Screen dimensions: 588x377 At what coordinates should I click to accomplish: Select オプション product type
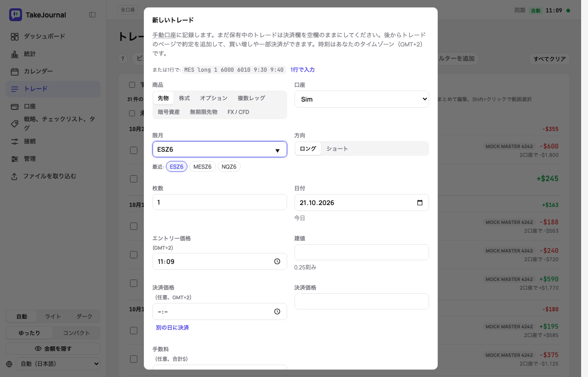tap(214, 98)
